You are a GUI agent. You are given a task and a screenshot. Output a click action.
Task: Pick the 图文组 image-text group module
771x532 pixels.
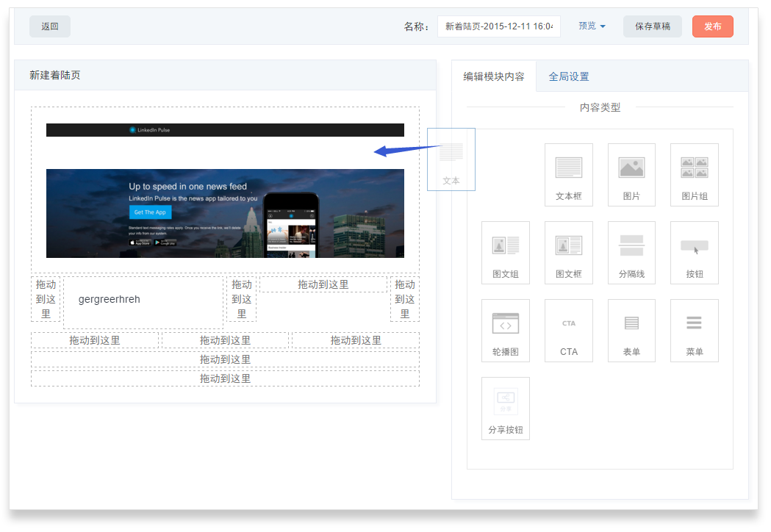pos(505,253)
